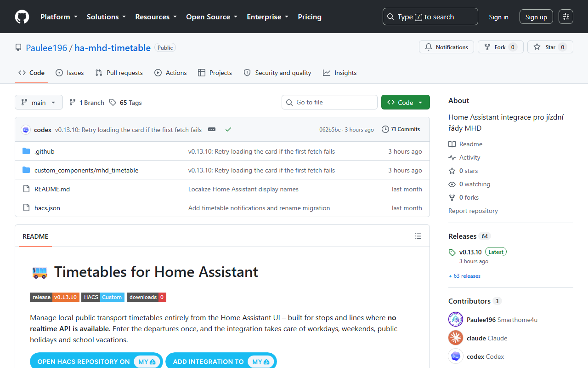This screenshot has height=368, width=588.
Task: Click the Go to file input
Action: [x=329, y=102]
